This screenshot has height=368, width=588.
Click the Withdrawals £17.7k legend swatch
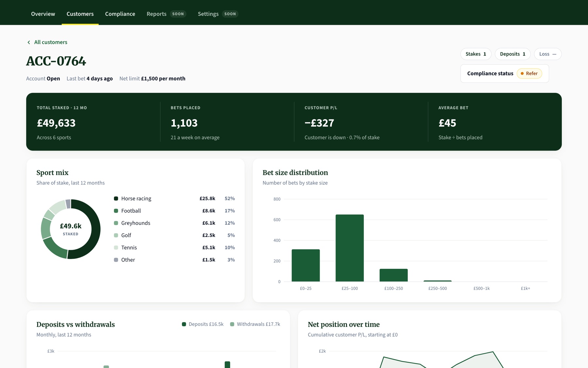(232, 324)
